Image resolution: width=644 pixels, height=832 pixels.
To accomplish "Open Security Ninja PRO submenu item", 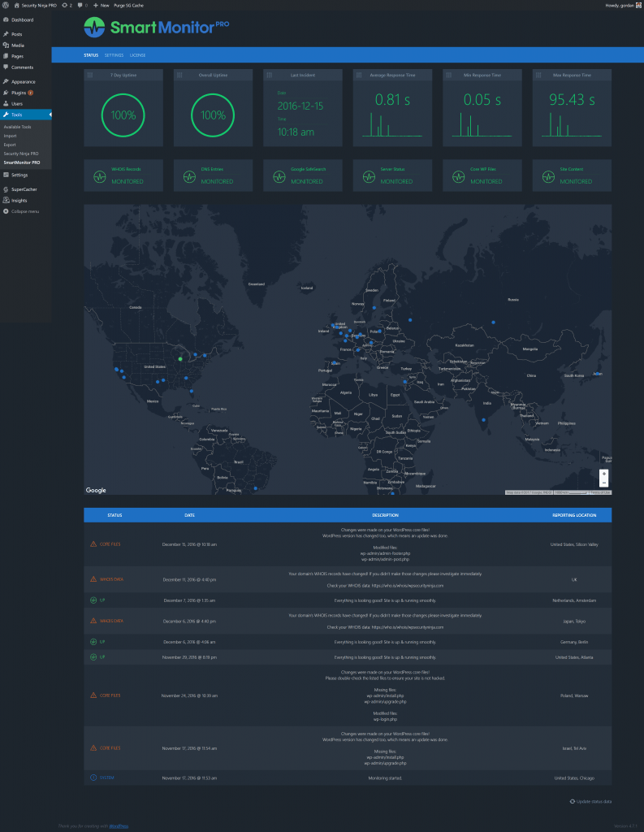I will [21, 154].
